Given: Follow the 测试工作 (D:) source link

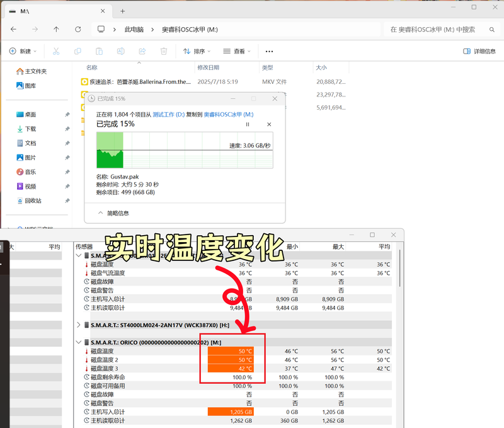Looking at the screenshot, I should (x=168, y=115).
